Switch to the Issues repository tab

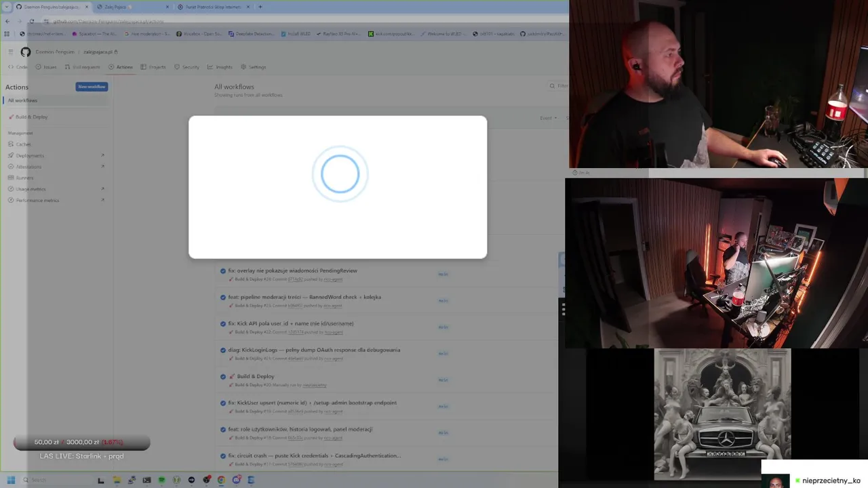pyautogui.click(x=46, y=67)
